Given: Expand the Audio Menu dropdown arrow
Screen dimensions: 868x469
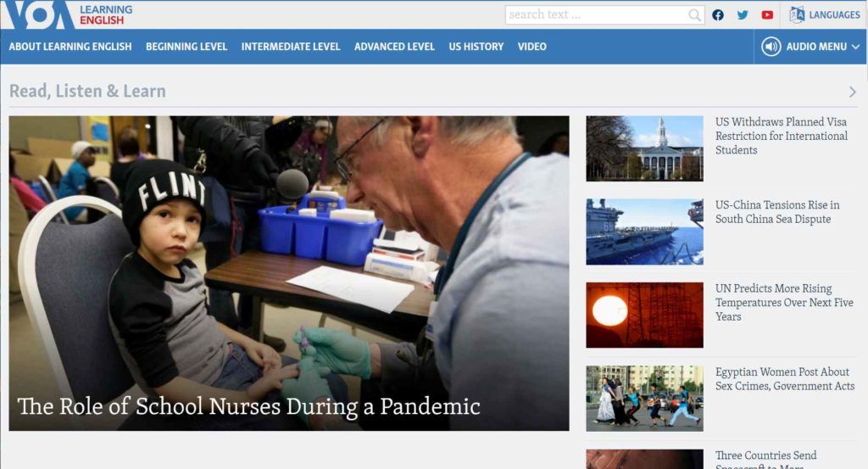Looking at the screenshot, I should pyautogui.click(x=855, y=47).
